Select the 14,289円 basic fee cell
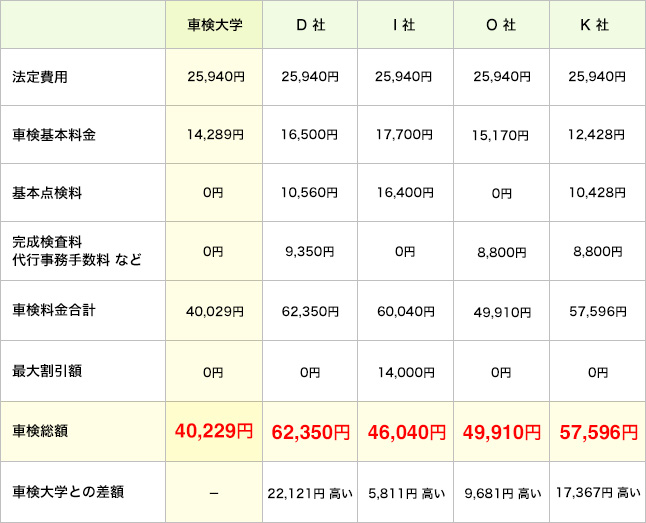The image size is (646, 523). (214, 135)
